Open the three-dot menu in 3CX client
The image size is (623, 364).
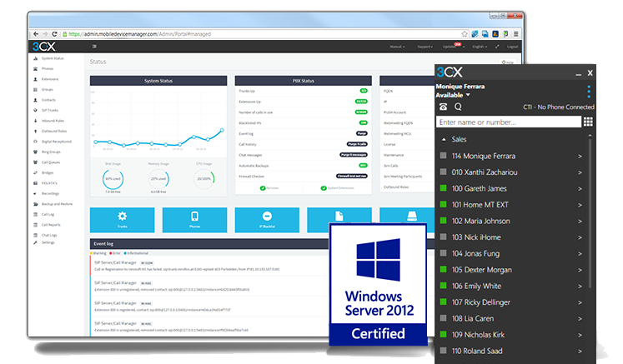click(589, 91)
